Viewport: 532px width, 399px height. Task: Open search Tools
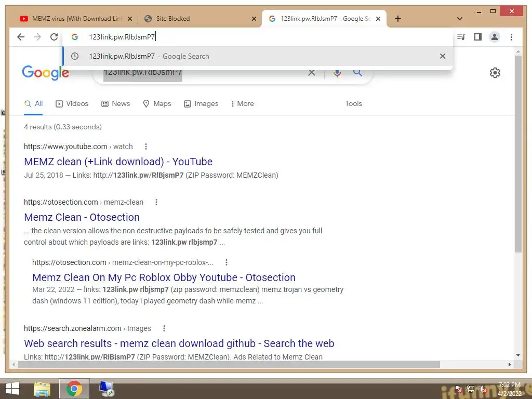(x=353, y=104)
